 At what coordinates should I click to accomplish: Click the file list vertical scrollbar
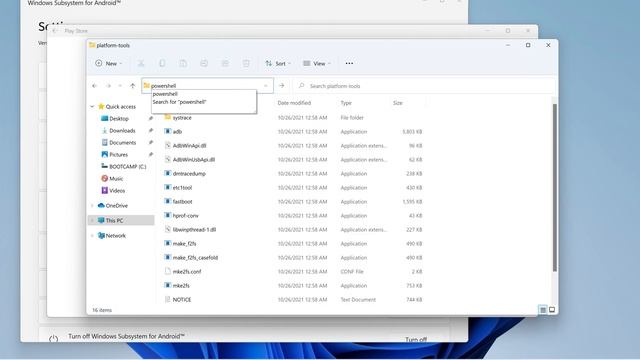pyautogui.click(x=555, y=188)
